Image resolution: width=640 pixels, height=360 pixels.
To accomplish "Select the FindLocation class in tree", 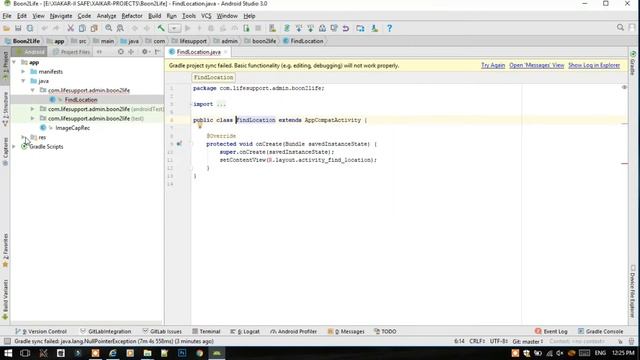I will click(81, 100).
